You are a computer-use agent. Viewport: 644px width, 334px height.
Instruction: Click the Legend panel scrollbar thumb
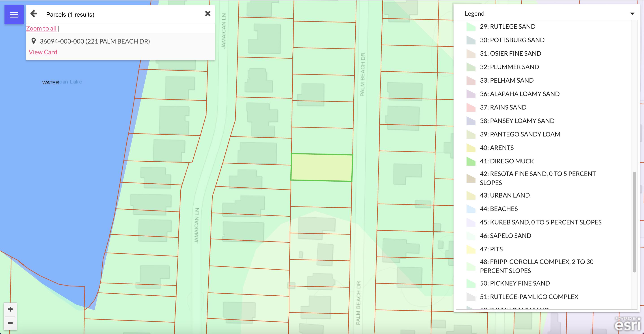coord(634,222)
